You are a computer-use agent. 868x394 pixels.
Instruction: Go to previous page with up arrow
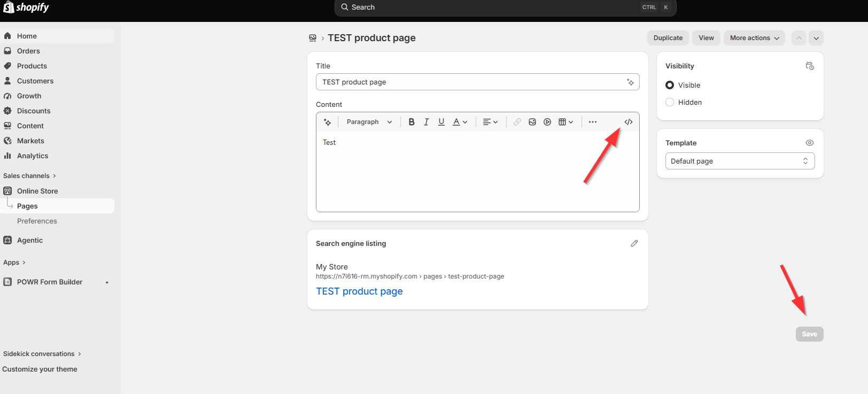pyautogui.click(x=799, y=38)
